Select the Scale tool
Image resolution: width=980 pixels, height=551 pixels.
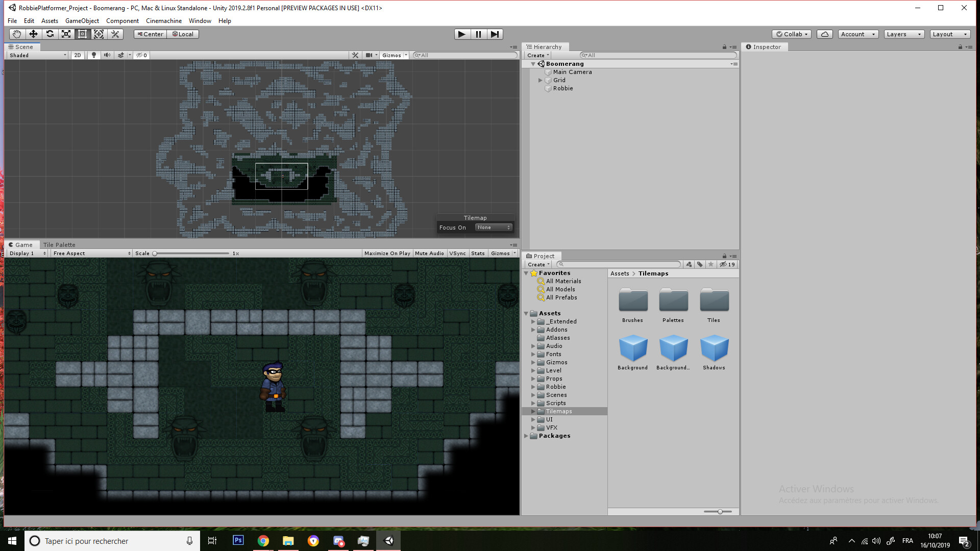tap(66, 34)
